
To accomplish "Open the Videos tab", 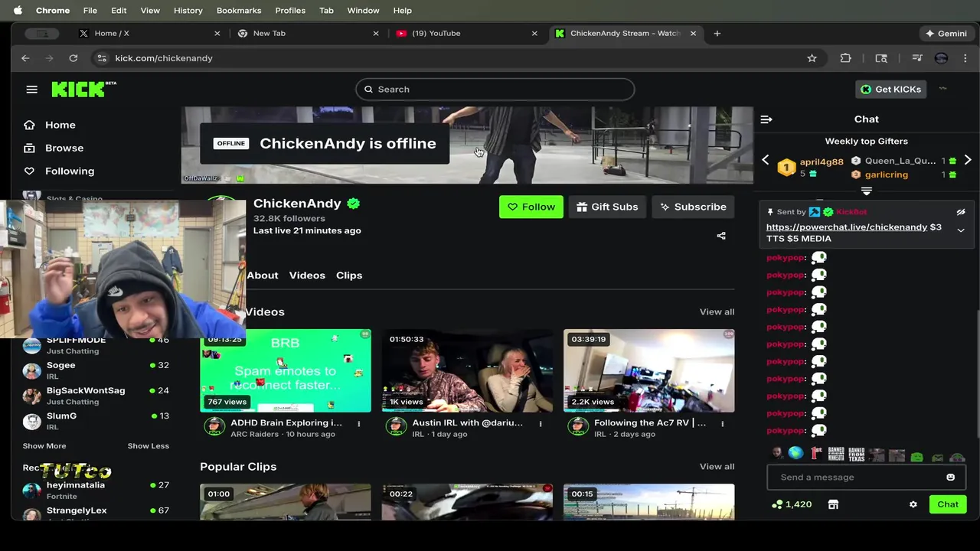I will click(x=307, y=275).
